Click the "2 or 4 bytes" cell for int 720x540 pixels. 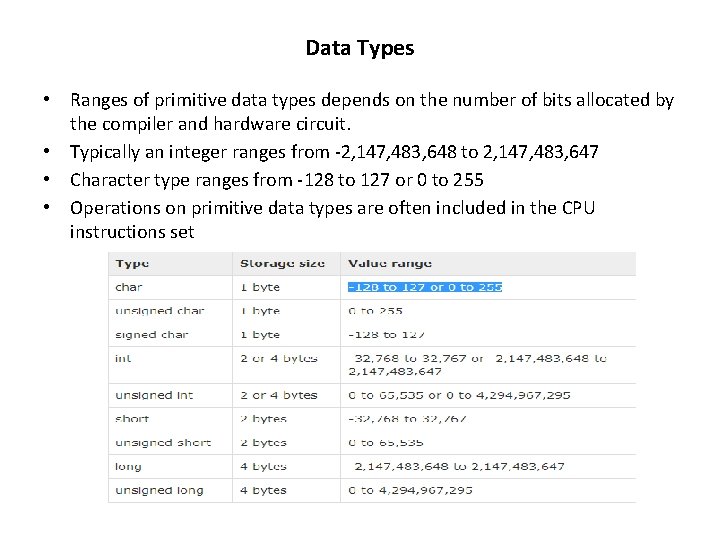pyautogui.click(x=278, y=358)
